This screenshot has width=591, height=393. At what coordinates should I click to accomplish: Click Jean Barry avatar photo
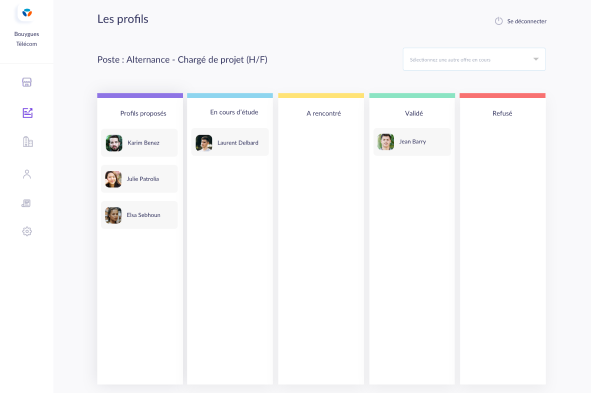[x=386, y=142]
